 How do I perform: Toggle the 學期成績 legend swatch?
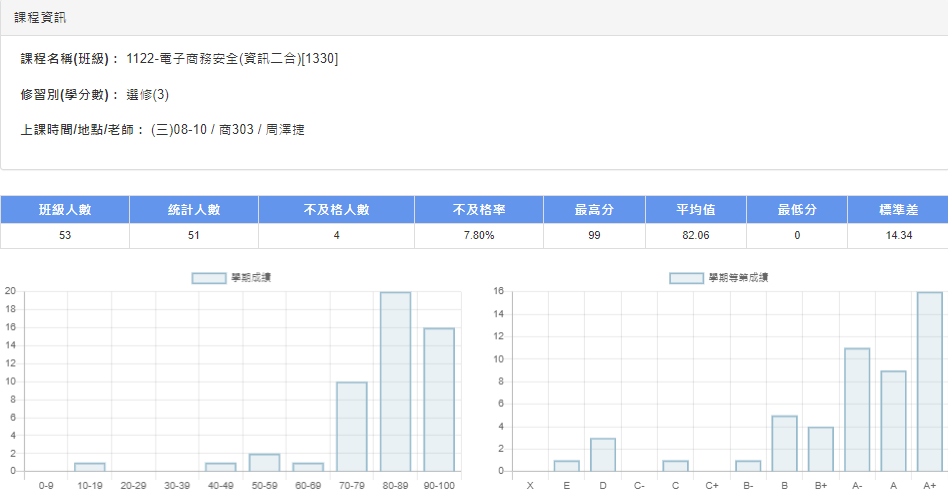(x=209, y=278)
